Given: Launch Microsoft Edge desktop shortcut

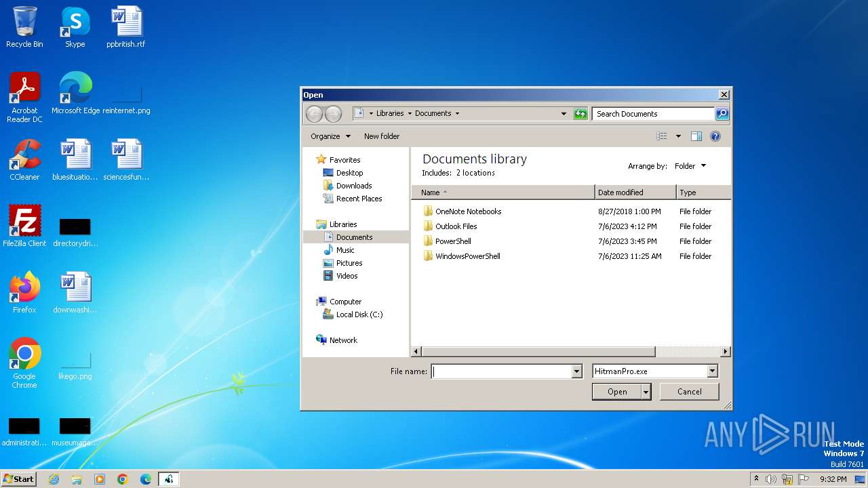Looking at the screenshot, I should 75,93.
